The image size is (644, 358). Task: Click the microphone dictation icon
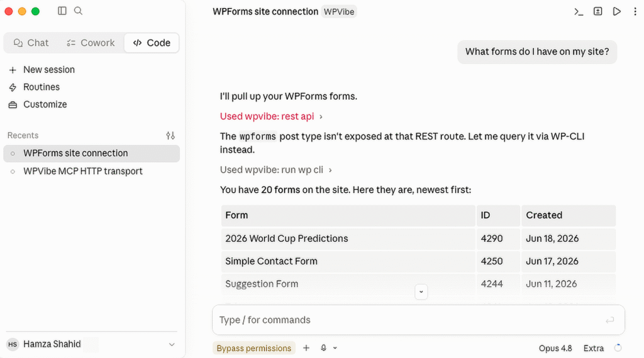324,348
